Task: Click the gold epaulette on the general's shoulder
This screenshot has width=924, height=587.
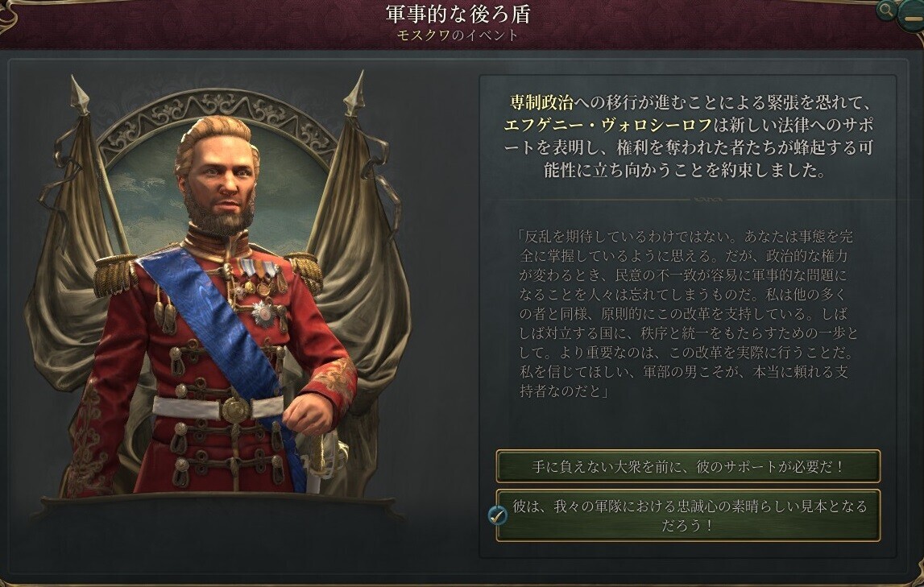Action: coord(114,274)
